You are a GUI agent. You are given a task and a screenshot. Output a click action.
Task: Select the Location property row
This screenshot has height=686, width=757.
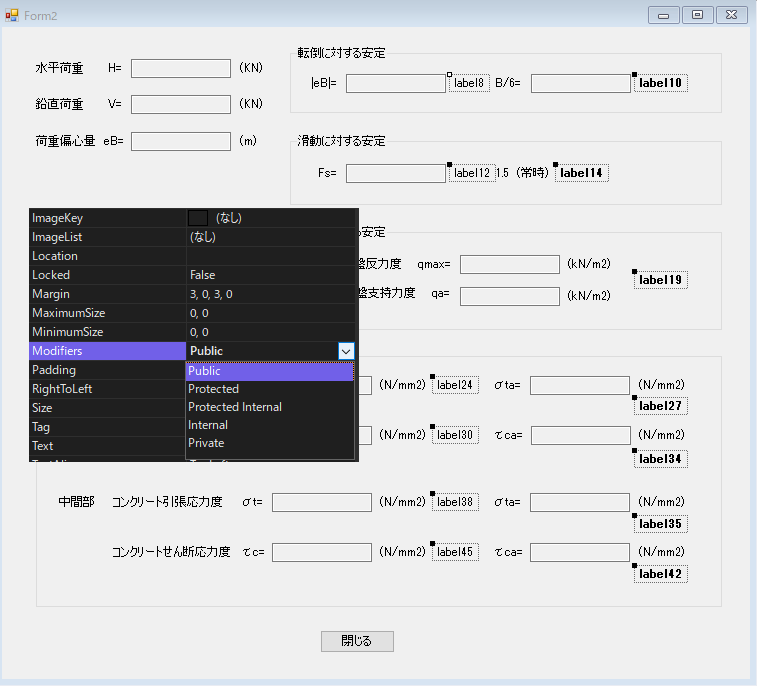click(194, 256)
